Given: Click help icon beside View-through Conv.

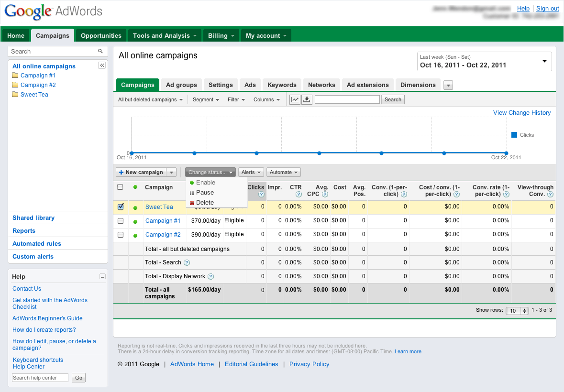Looking at the screenshot, I should [550, 195].
